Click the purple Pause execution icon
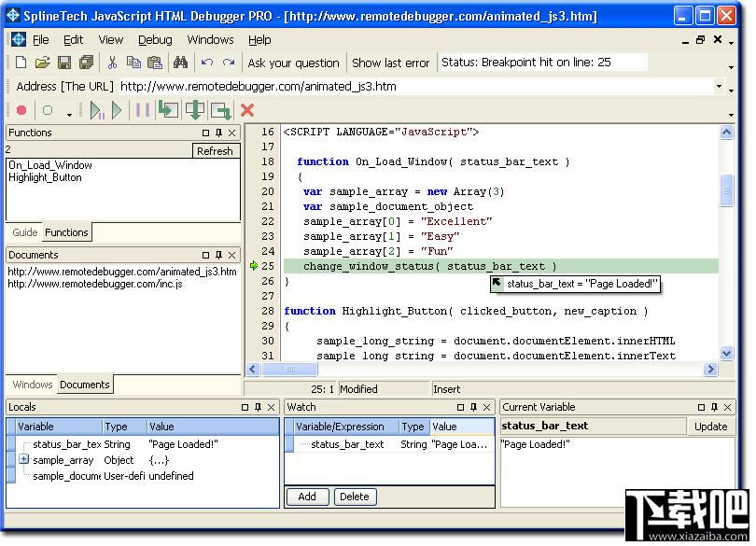Screen dimensions: 756x546 click(x=142, y=110)
